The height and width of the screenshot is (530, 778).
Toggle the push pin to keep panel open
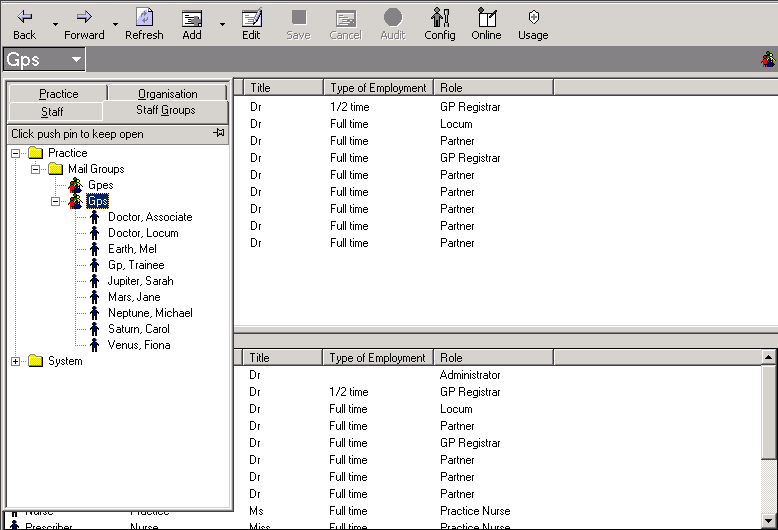(219, 133)
